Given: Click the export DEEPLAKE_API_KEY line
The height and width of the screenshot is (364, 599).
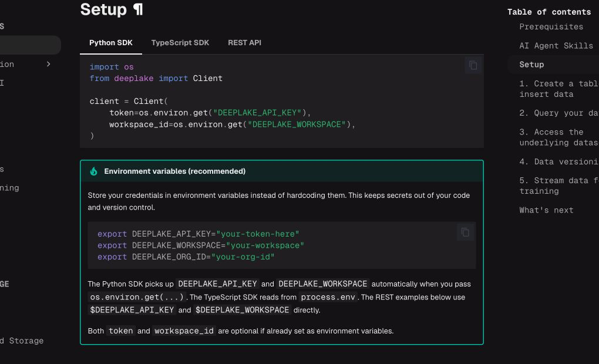Looking at the screenshot, I should [x=198, y=234].
